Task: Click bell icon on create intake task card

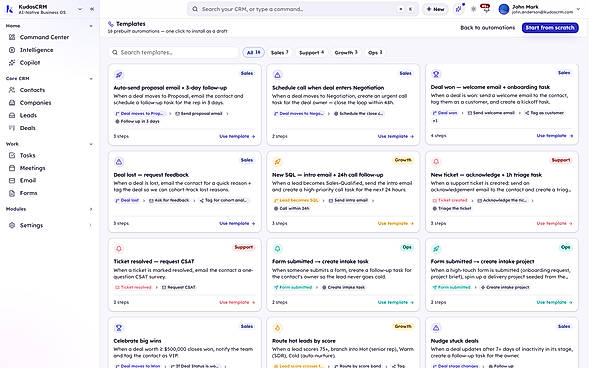Action: 278,249
